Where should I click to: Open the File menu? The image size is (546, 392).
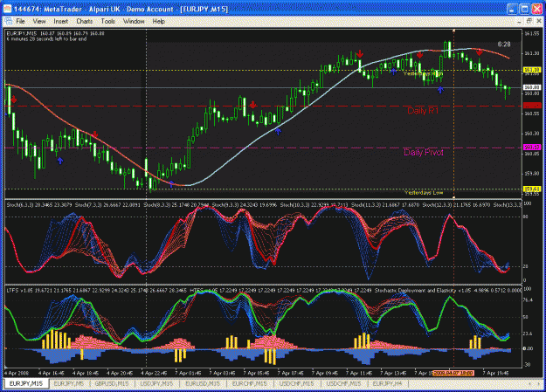click(20, 21)
